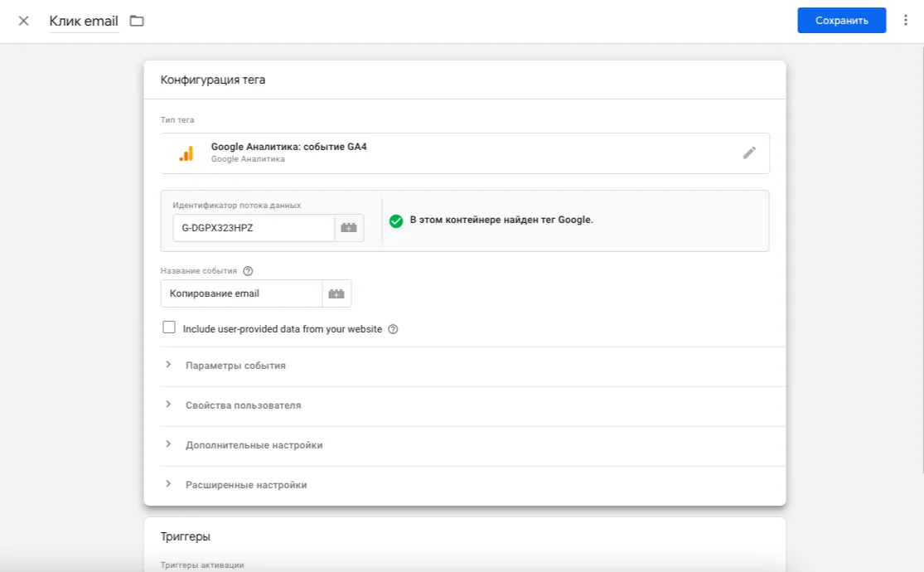Click help icon beside user-provided data option
The image size is (924, 572).
[393, 329]
